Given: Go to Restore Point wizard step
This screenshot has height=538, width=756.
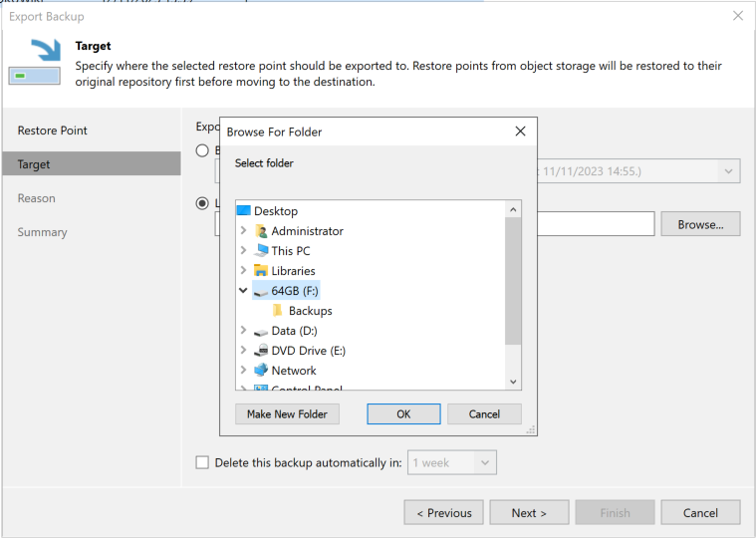Looking at the screenshot, I should pyautogui.click(x=52, y=131).
